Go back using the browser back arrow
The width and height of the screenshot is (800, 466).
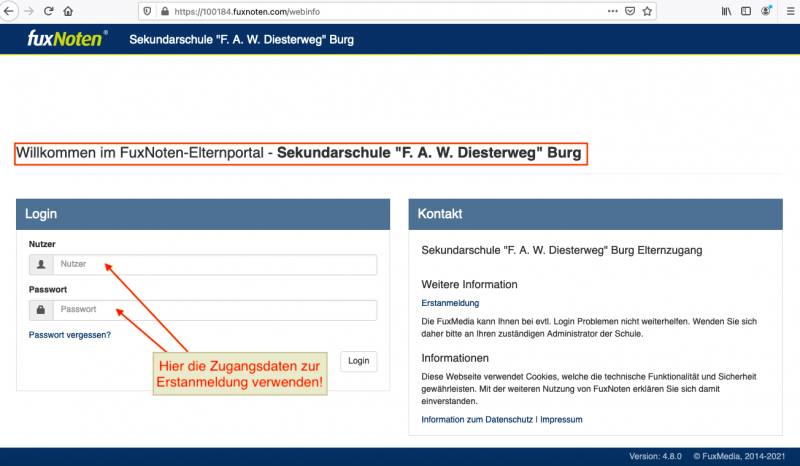tap(9, 11)
